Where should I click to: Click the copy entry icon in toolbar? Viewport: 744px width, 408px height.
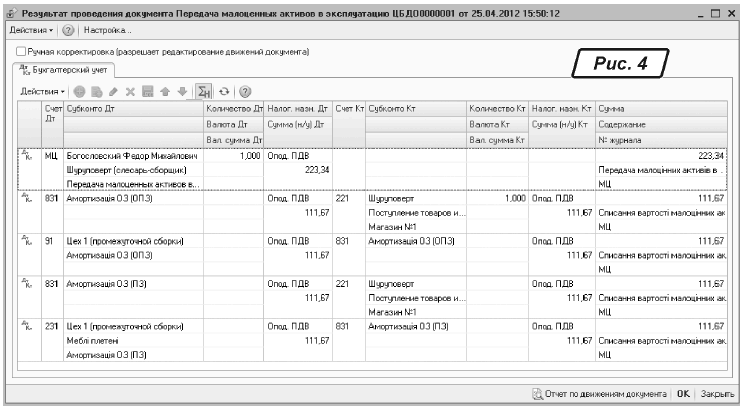(96, 90)
